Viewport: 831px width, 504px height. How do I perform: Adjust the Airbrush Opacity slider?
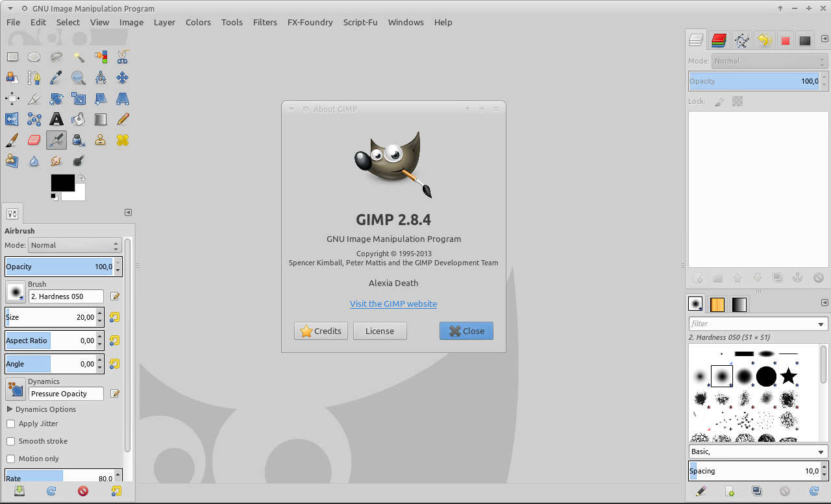tap(59, 267)
